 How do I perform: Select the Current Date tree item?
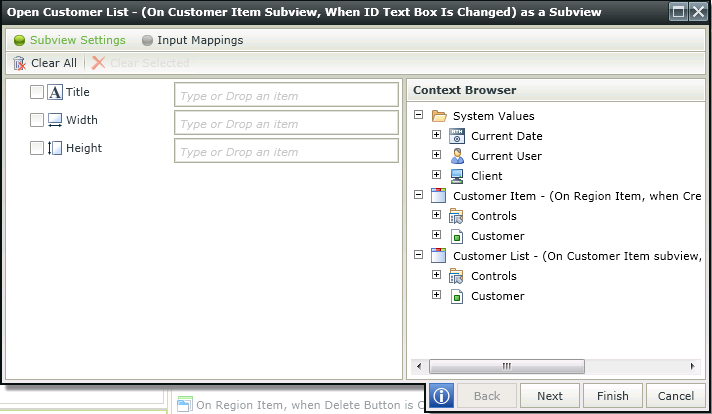(507, 136)
